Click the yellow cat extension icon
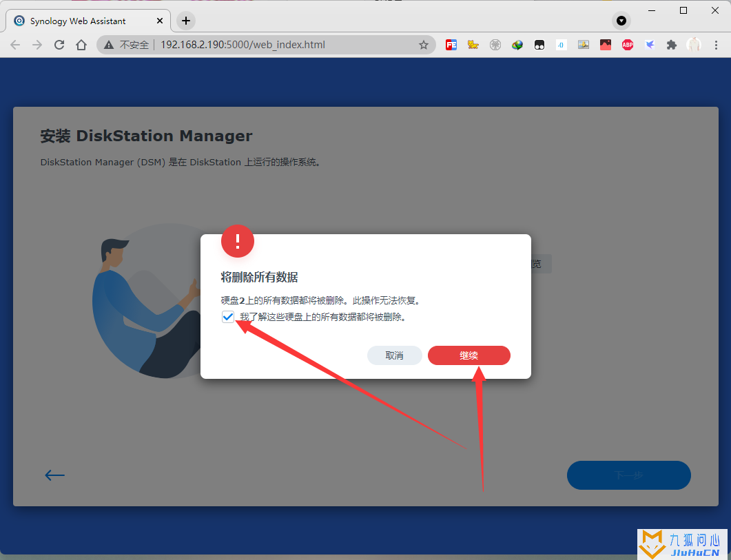The width and height of the screenshot is (731, 560). [x=473, y=45]
